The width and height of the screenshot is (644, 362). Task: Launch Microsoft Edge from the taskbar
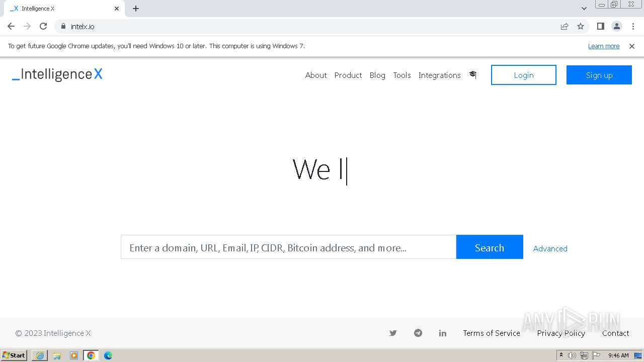(x=108, y=355)
